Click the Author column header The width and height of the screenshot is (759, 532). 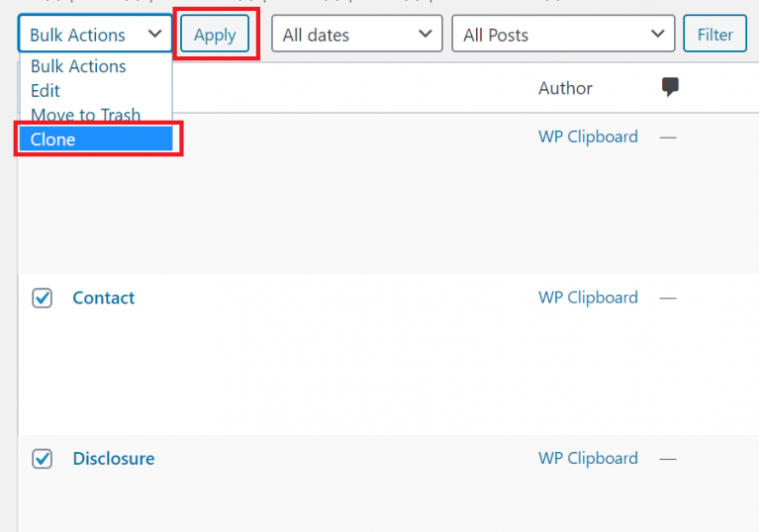(565, 88)
